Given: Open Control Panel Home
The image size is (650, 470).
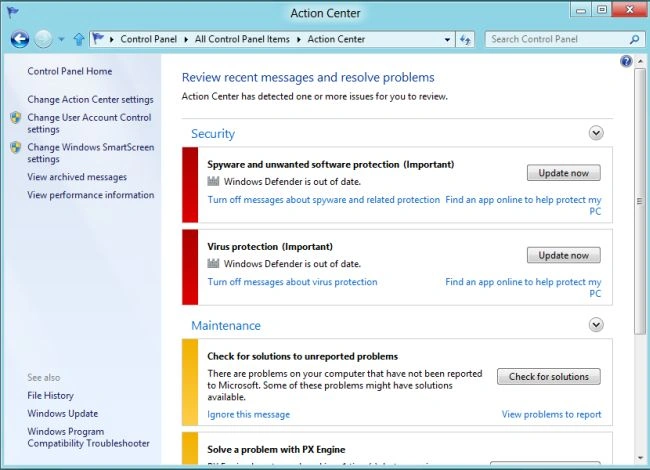Looking at the screenshot, I should click(x=70, y=71).
